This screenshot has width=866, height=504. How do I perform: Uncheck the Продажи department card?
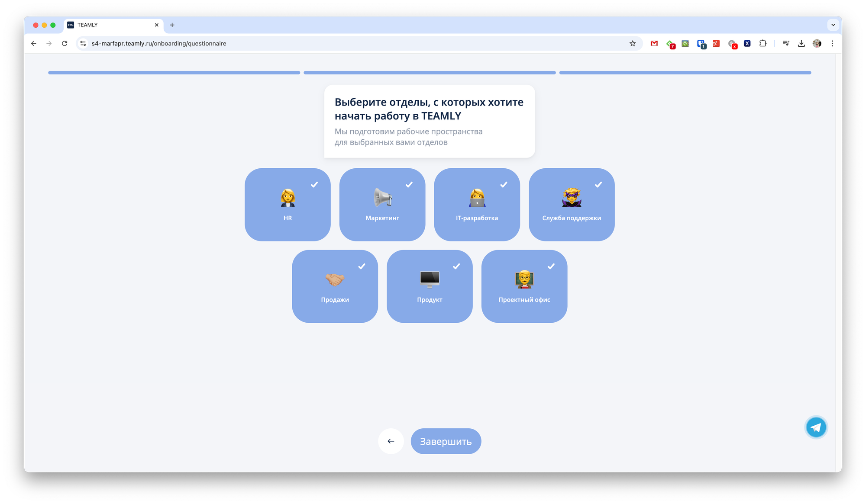click(335, 286)
